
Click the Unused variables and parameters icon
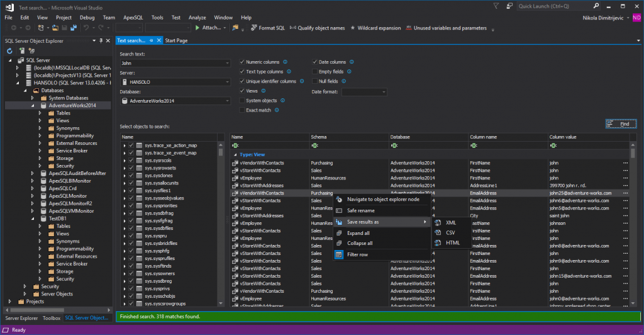pyautogui.click(x=410, y=28)
